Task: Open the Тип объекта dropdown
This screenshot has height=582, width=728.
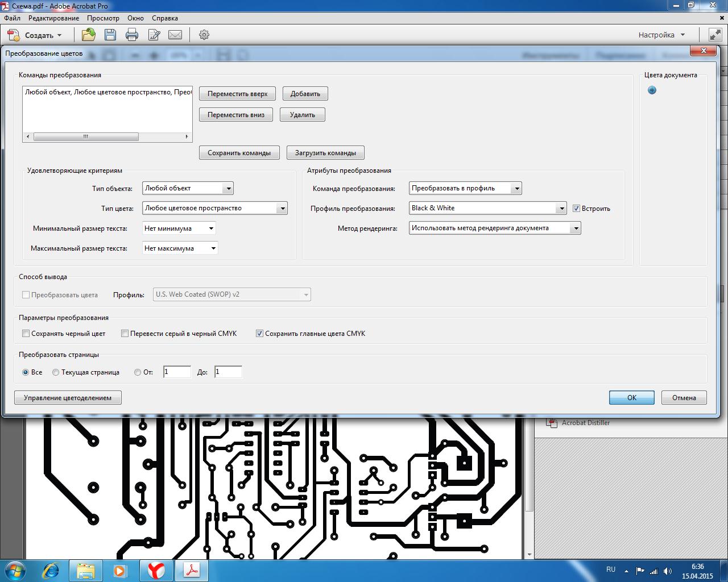Action: [188, 188]
